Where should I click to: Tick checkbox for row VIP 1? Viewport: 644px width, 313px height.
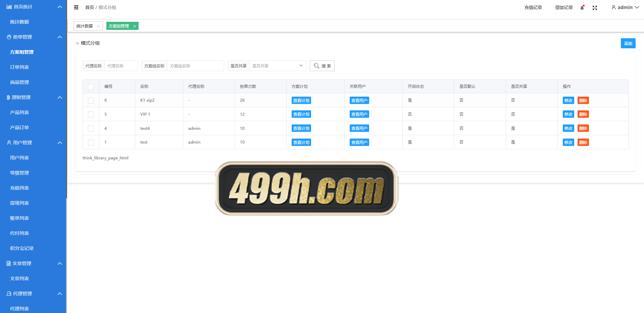tap(91, 114)
